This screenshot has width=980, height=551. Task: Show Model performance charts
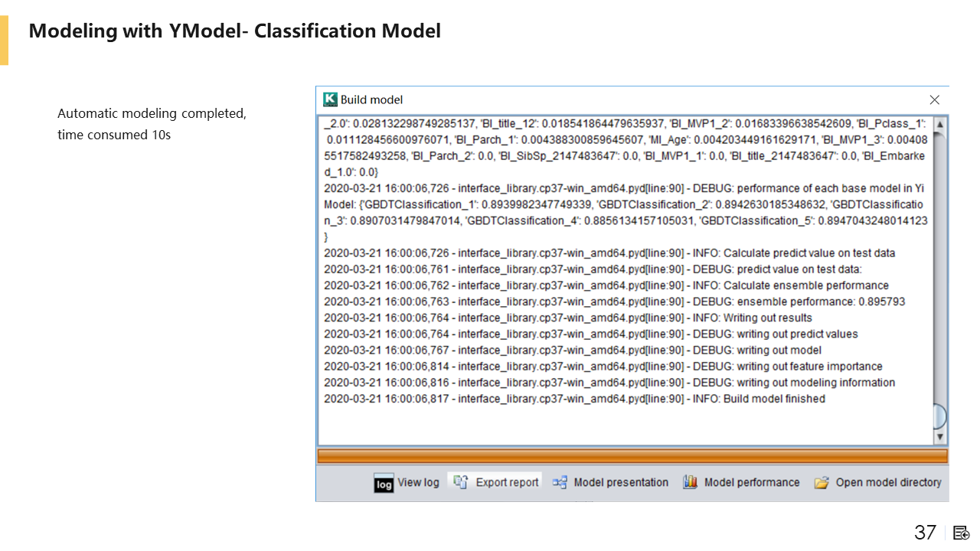741,483
